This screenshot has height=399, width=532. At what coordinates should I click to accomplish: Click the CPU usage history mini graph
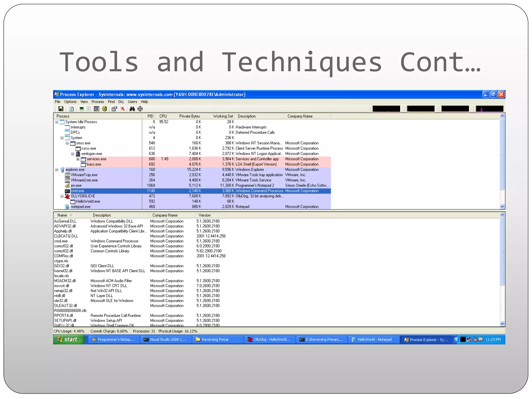(x=386, y=109)
